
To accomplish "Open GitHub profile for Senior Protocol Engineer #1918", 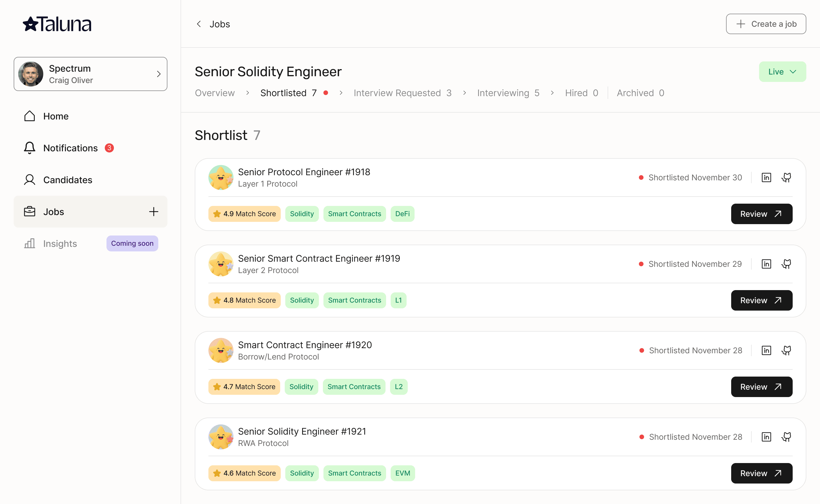I will (x=786, y=177).
